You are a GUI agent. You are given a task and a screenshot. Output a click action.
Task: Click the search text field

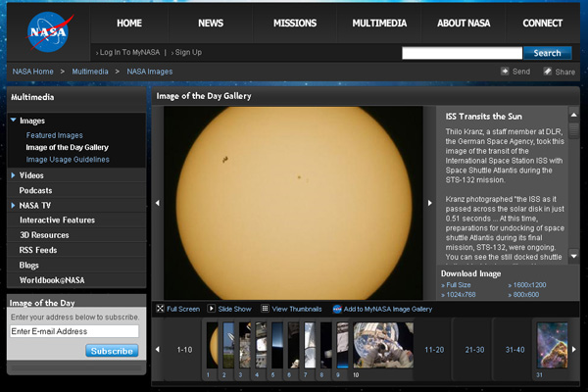(462, 53)
